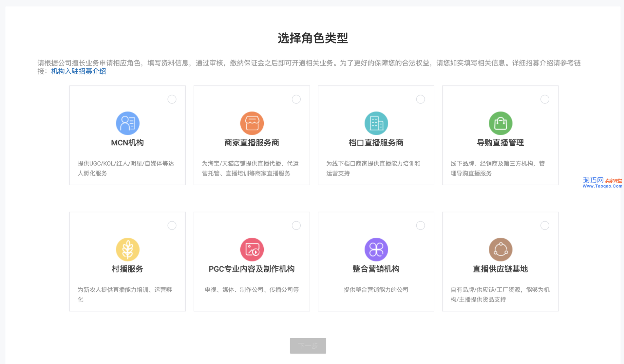Choose the 档口直播服务商 radio option
Image resolution: width=624 pixels, height=364 pixels.
pyautogui.click(x=420, y=99)
